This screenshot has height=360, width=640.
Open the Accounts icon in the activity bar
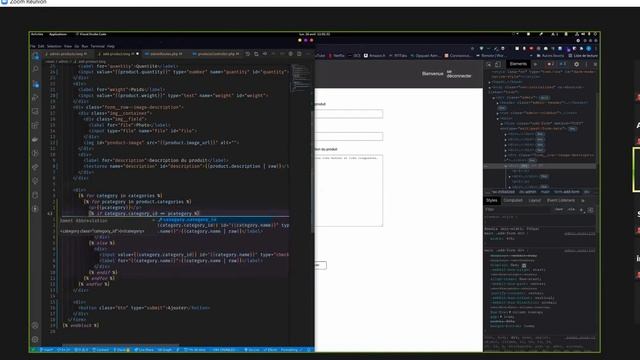pos(36,326)
